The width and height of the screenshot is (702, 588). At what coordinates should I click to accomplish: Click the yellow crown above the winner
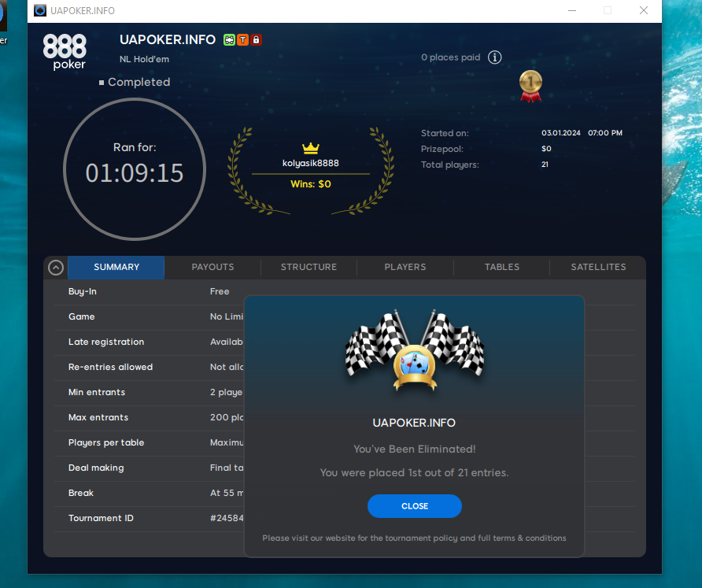pos(311,148)
